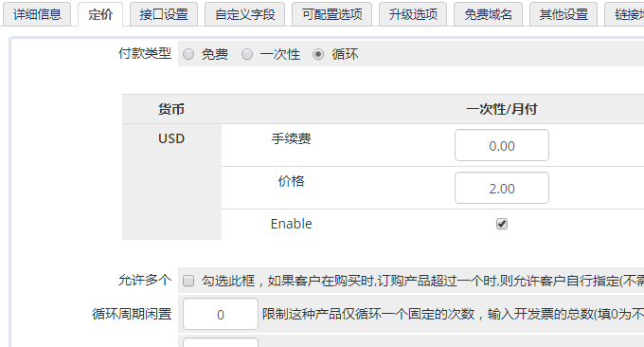The height and width of the screenshot is (347, 644).
Task: Select the 循环 payment type radio
Action: tap(318, 54)
